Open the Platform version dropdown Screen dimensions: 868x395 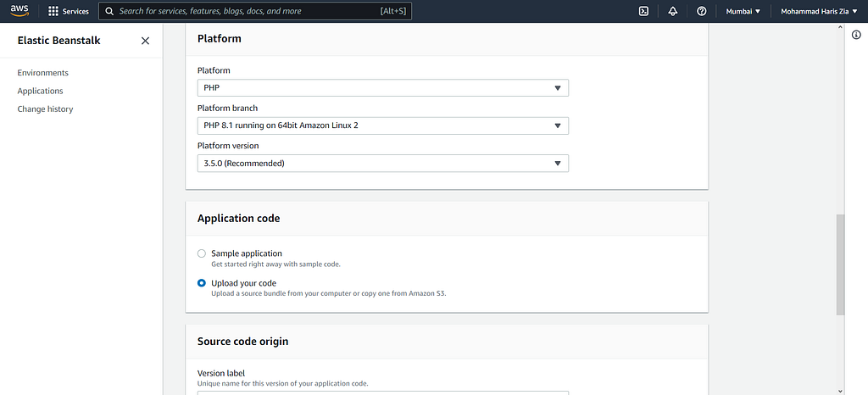coord(383,164)
